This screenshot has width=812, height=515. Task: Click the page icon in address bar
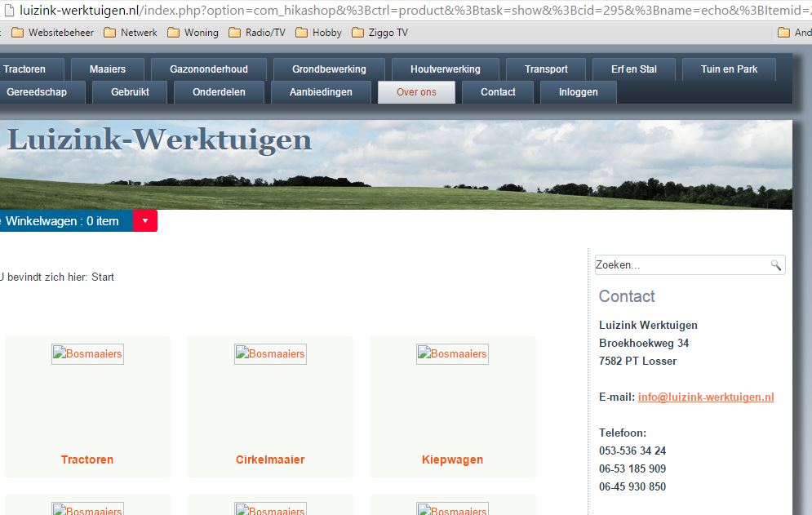tap(9, 11)
